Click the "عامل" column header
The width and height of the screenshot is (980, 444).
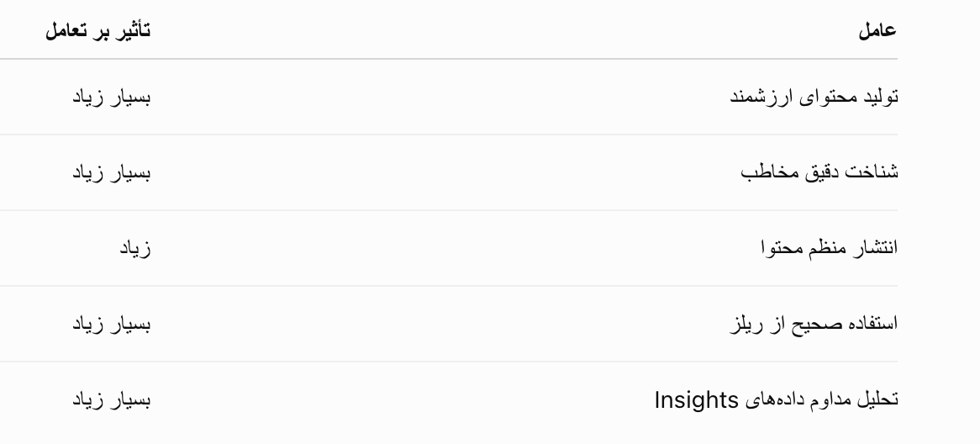click(877, 30)
